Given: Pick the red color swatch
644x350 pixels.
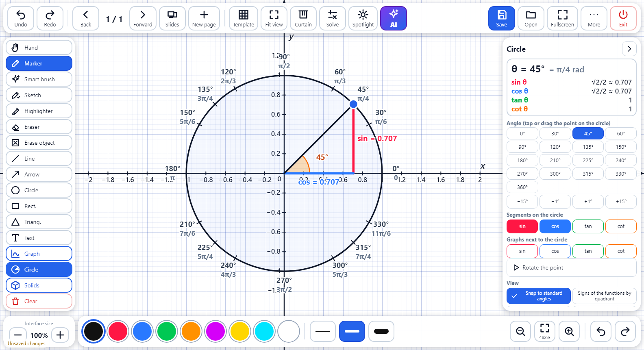Looking at the screenshot, I should coord(118,331).
